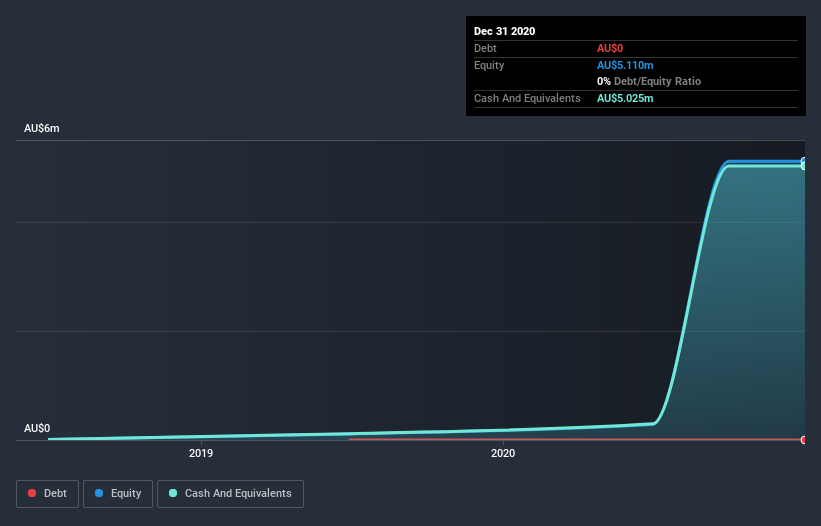Click the Cash And Equivalents endpoint marker
This screenshot has width=821, height=526.
803,166
